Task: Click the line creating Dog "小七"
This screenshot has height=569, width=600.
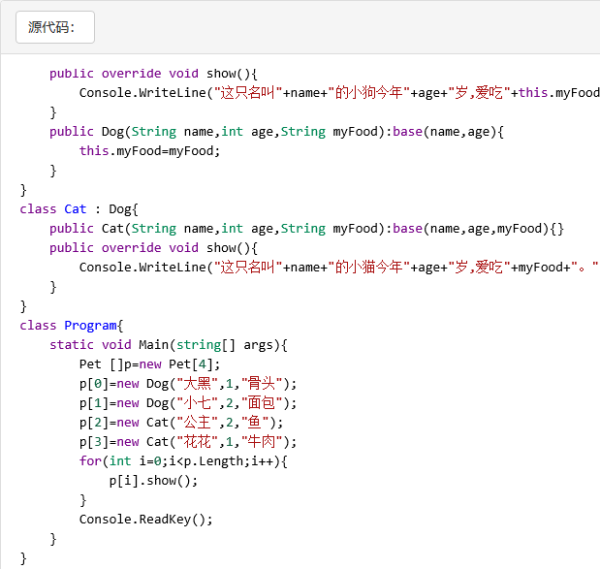Action: click(188, 403)
